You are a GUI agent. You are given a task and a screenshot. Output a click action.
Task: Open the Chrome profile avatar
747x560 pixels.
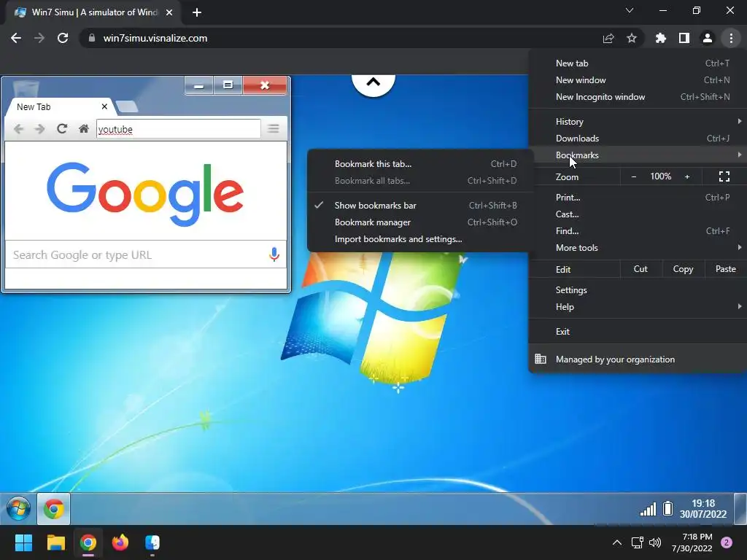[708, 38]
